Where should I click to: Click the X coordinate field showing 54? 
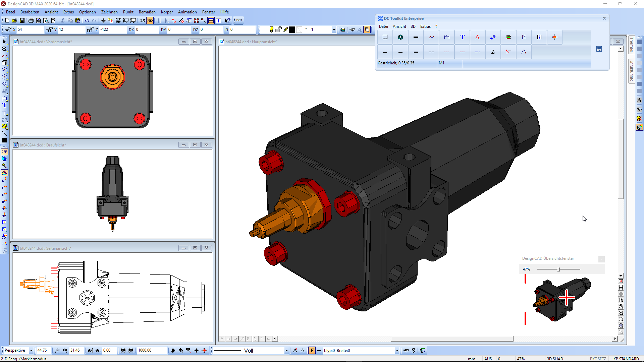point(30,29)
